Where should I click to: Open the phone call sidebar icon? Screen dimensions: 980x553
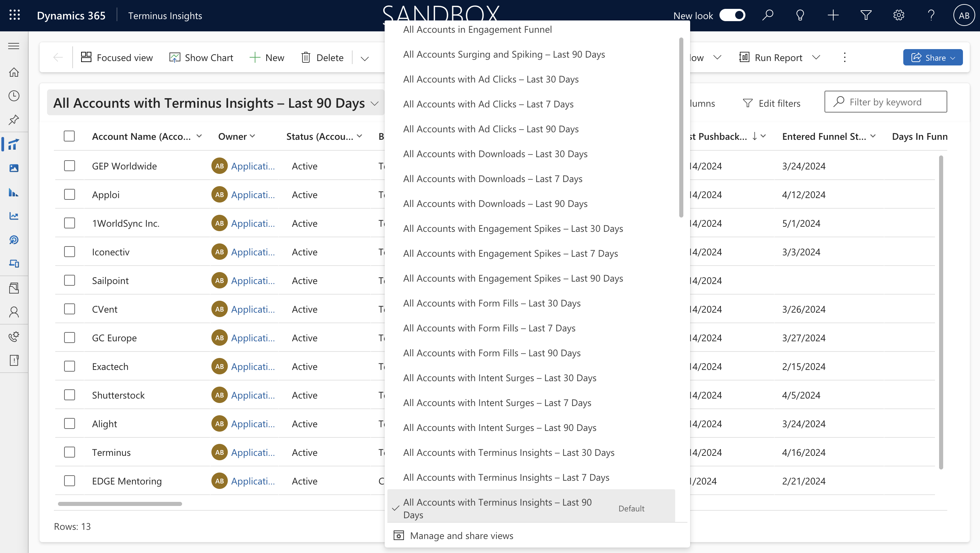tap(14, 336)
